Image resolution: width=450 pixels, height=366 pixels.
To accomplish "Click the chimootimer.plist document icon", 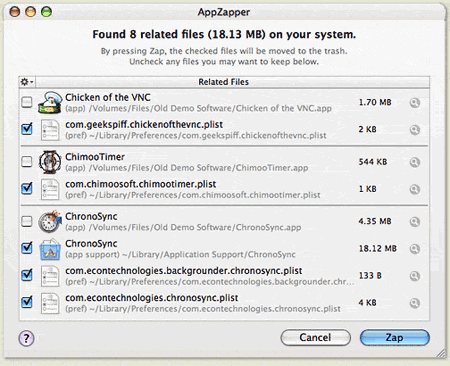I will [x=50, y=190].
